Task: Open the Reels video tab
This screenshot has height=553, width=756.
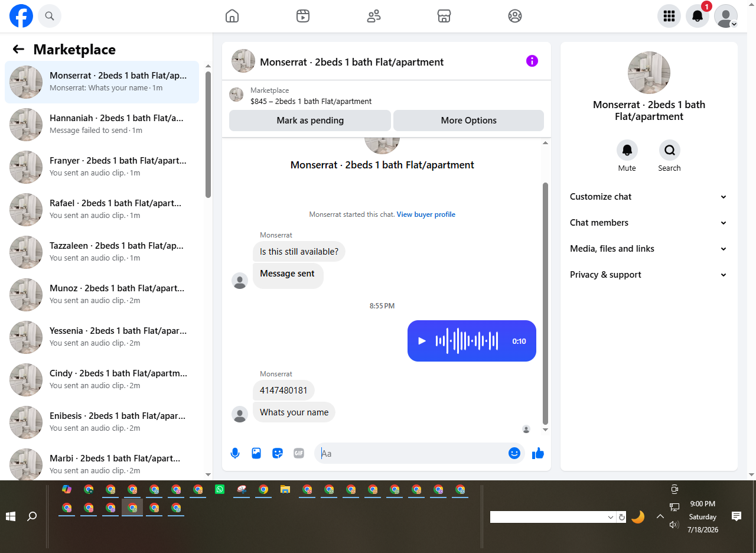Action: point(303,16)
